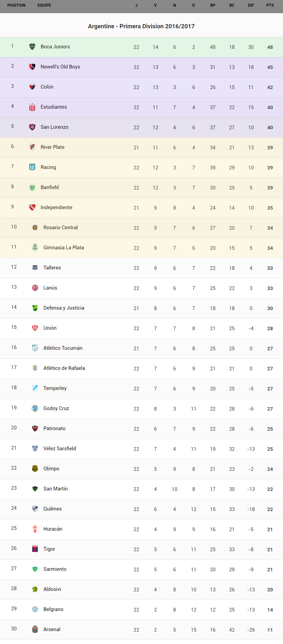Click the Argentine Primera Division 2016/2017 title
Screen dimensions: 283x644
(141, 26)
